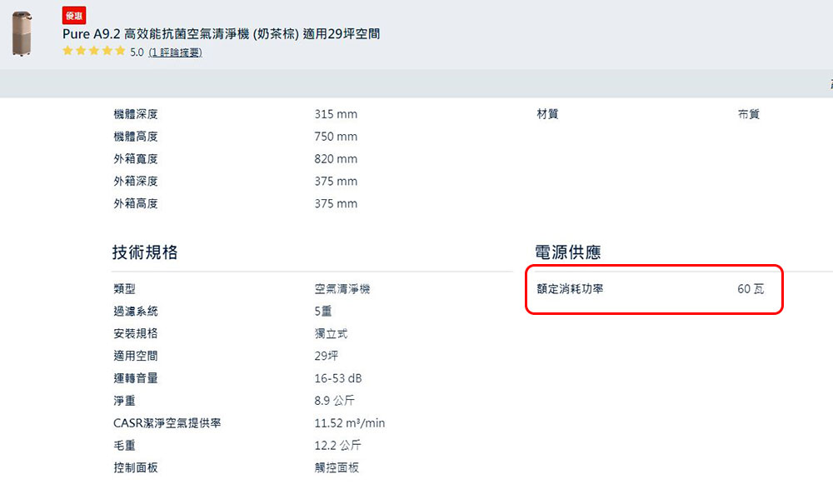Screen dimensions: 833x504
Task: Click the 過濾系統 filter row label
Action: click(x=136, y=312)
